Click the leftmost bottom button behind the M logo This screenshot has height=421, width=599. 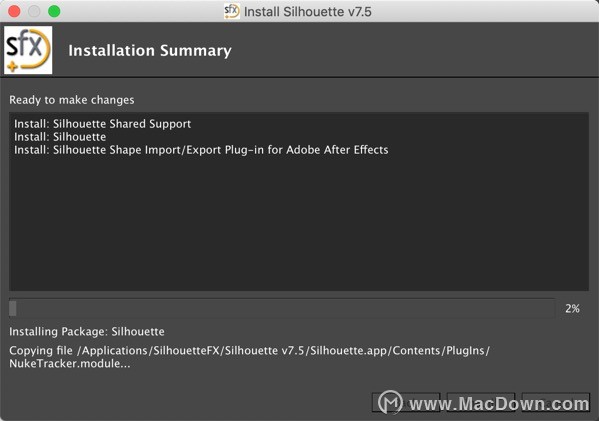[406, 403]
